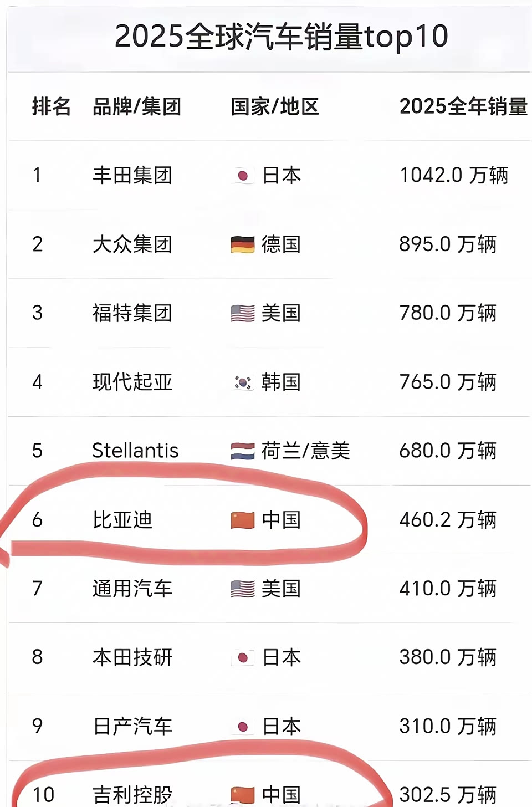Viewport: 532px width, 807px height.
Task: Click the 排名 column header
Action: pyautogui.click(x=51, y=106)
